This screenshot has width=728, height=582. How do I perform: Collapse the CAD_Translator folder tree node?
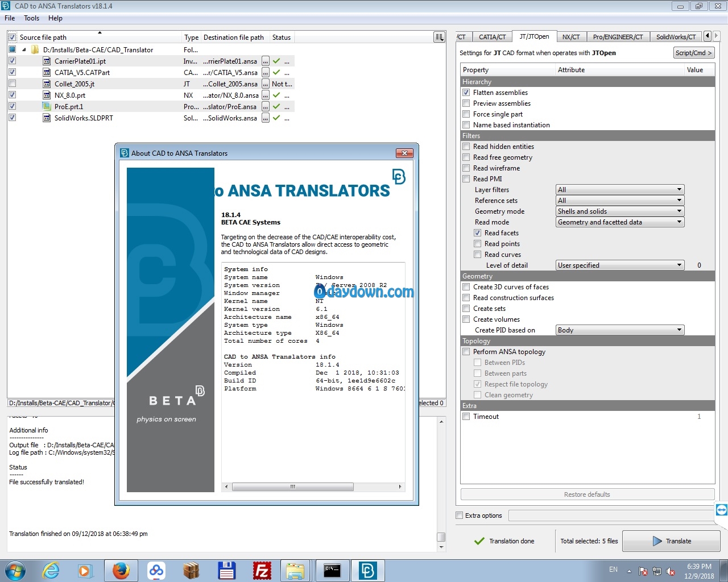(x=24, y=50)
